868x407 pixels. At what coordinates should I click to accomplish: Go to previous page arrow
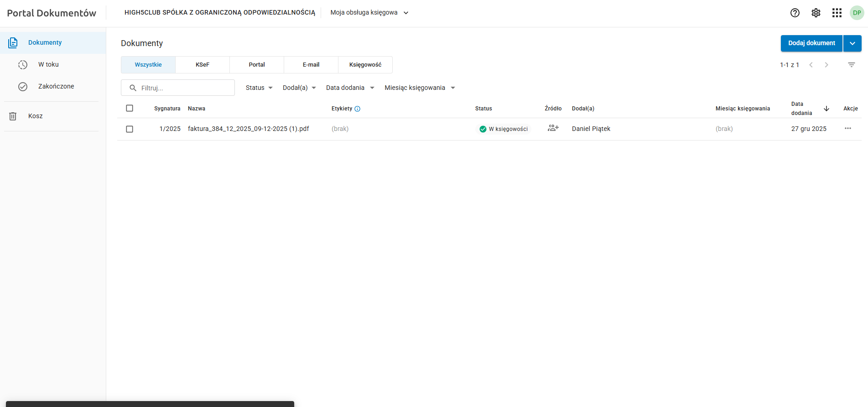pos(811,65)
